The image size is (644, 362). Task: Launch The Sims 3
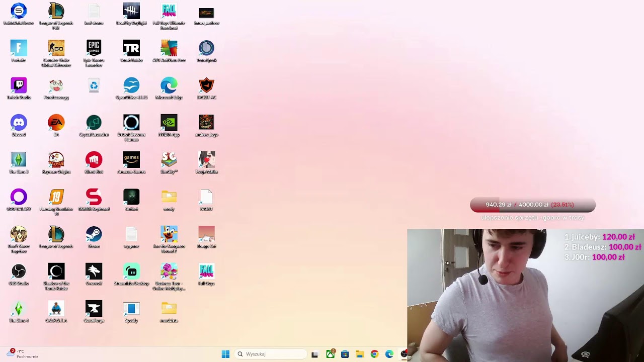(19, 160)
